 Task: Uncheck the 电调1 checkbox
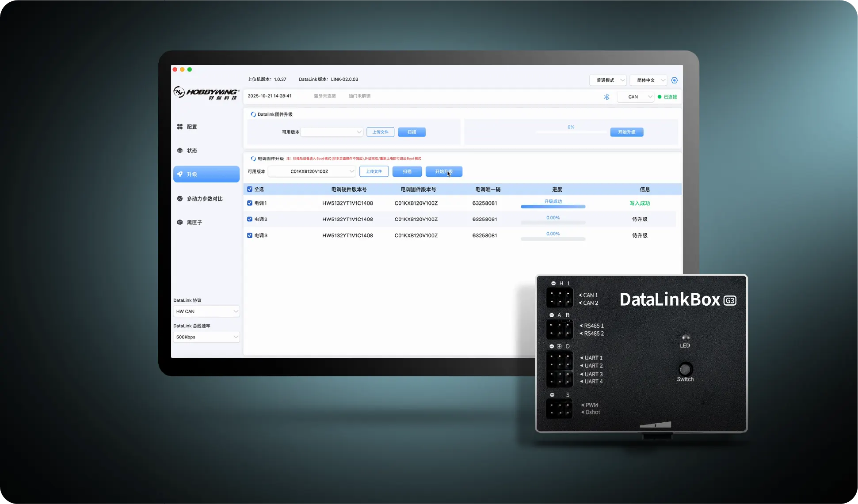(x=250, y=203)
